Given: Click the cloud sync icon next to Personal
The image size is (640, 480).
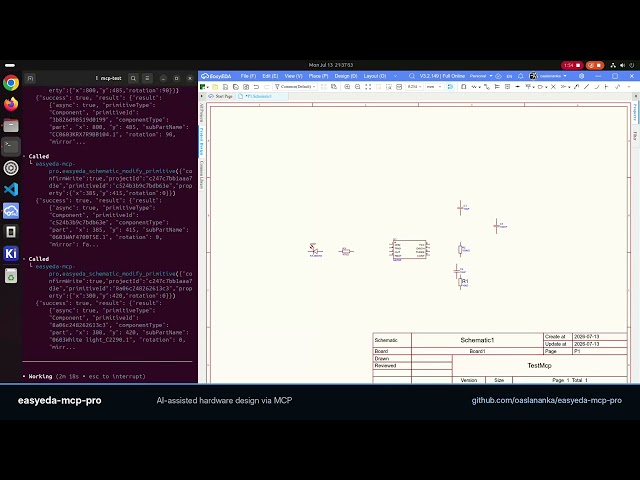Looking at the screenshot, I should tap(498, 76).
